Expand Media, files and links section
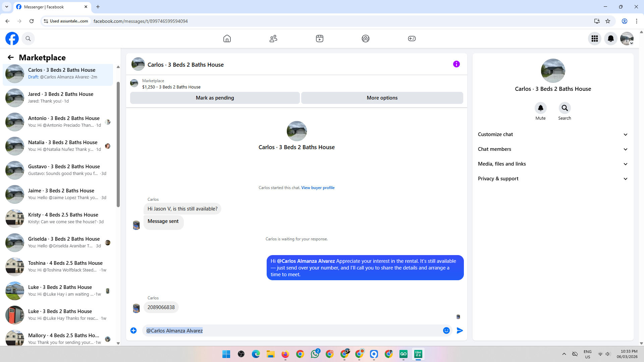 553,164
